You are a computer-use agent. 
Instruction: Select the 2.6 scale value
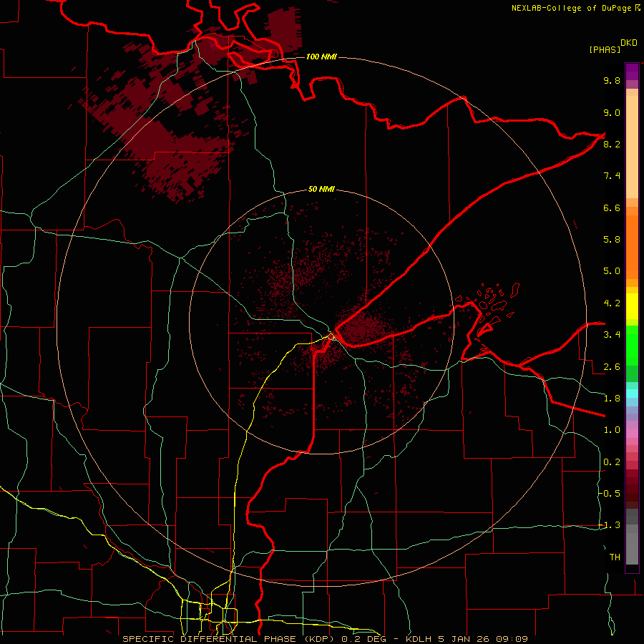pos(612,367)
